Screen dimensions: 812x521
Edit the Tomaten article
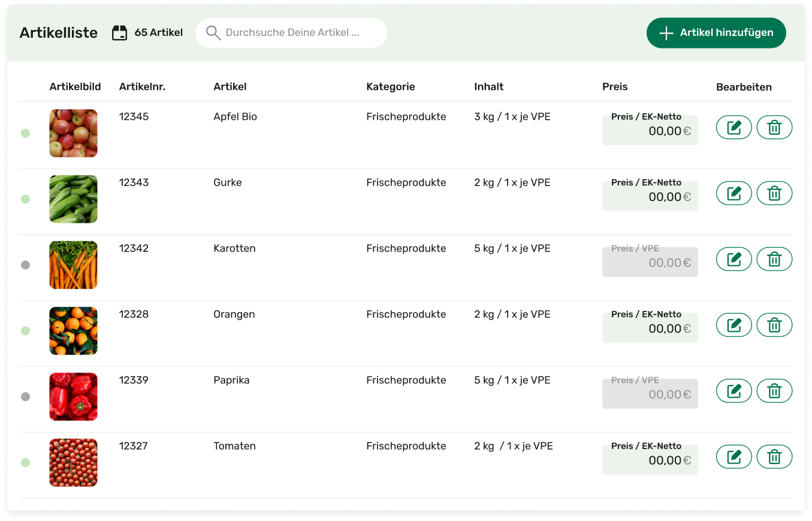(x=733, y=457)
